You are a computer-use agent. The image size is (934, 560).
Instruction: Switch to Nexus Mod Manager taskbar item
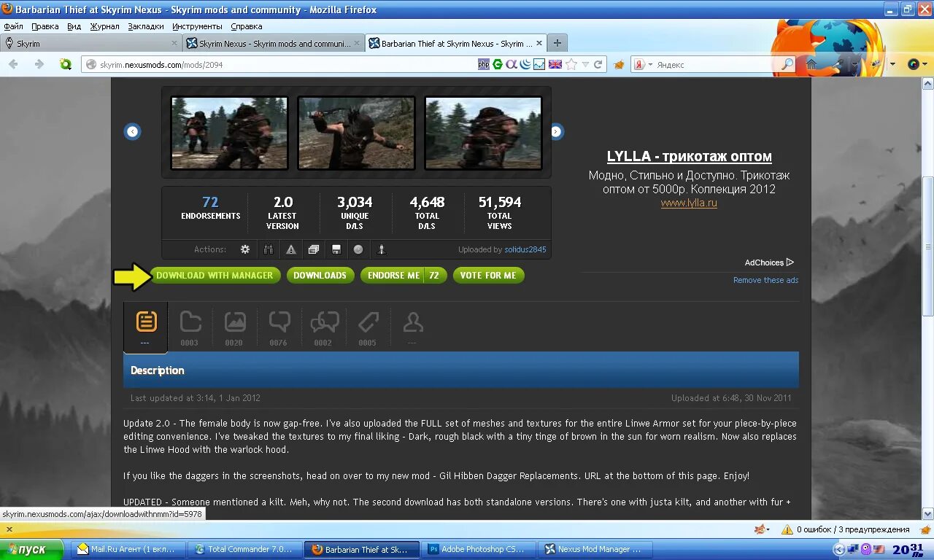[595, 549]
